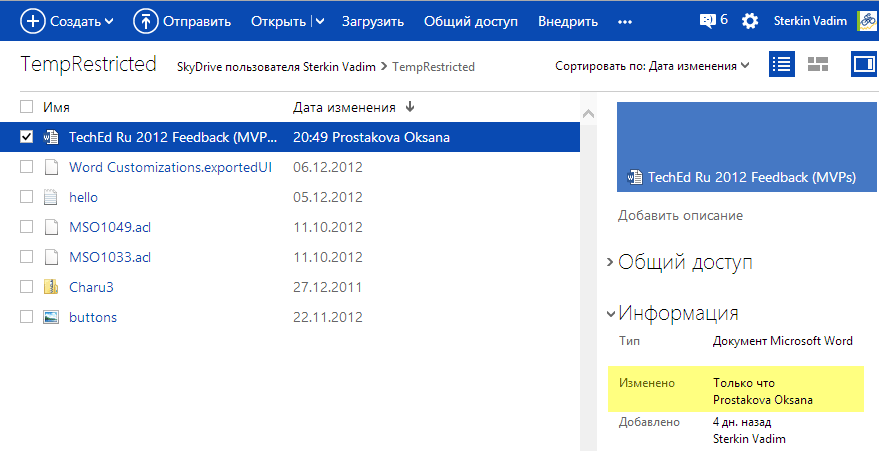
Task: Click file icon of MSO1033.acl
Action: pyautogui.click(x=51, y=257)
